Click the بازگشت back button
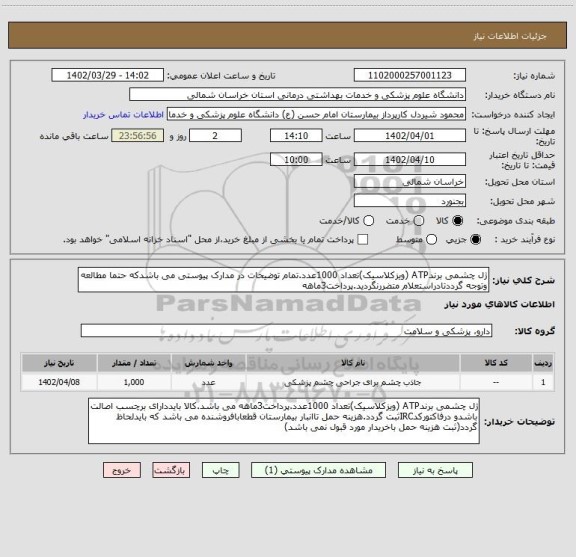Screen dimensions: 576x557 point(171,470)
